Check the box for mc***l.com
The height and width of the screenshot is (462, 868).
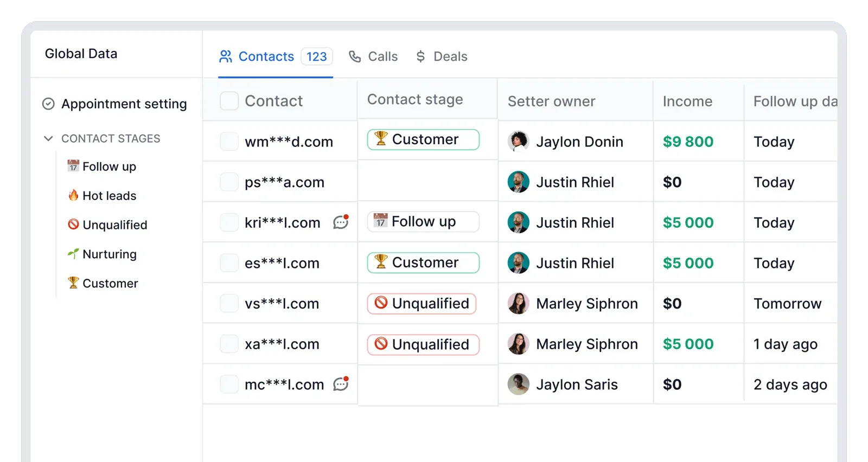tap(229, 384)
